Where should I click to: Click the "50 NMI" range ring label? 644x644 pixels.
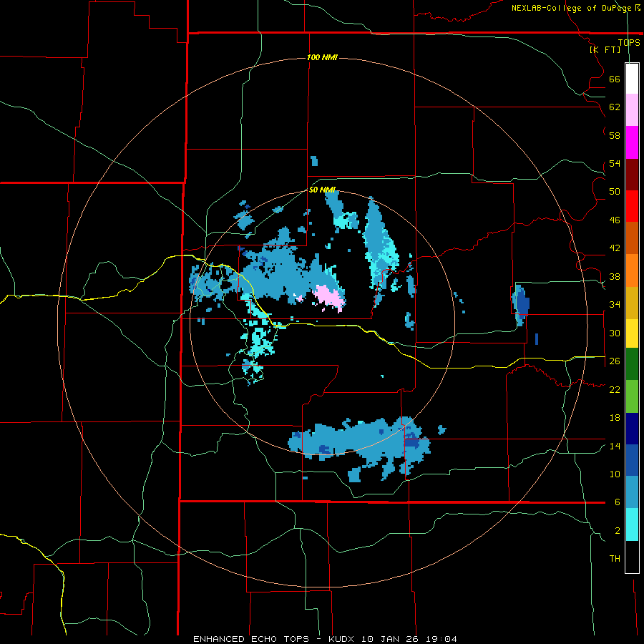(322, 190)
